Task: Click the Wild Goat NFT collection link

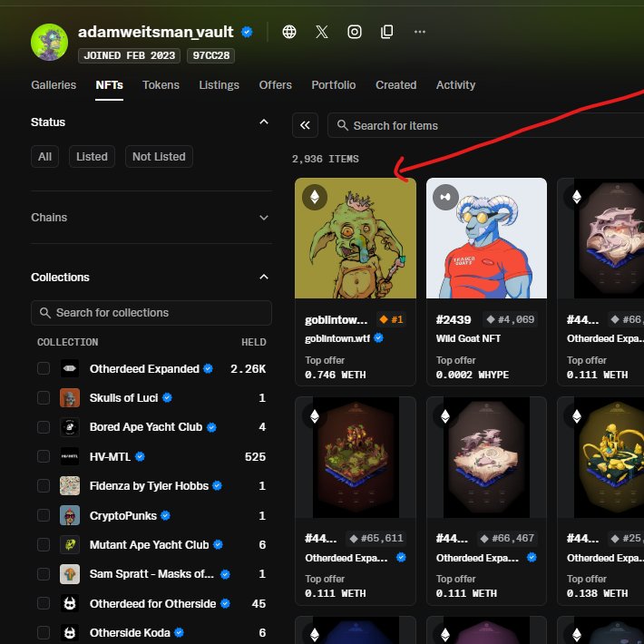Action: 468,338
